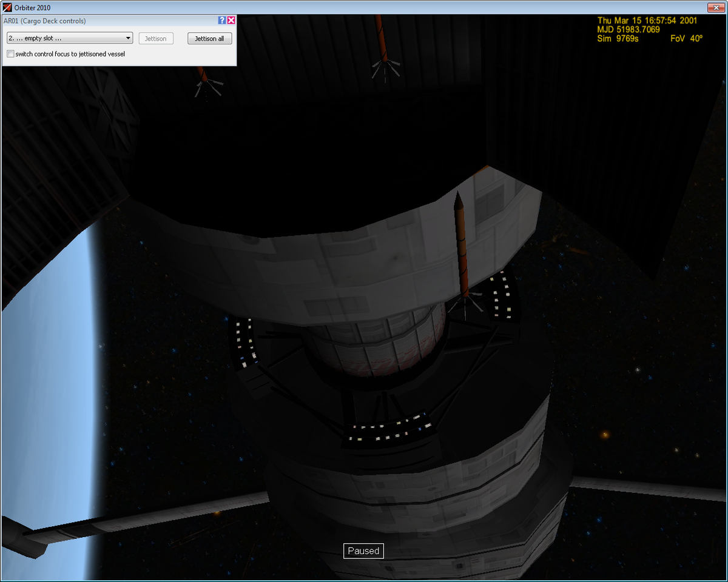Image resolution: width=728 pixels, height=582 pixels.
Task: Click the Thu Mar 15 16:57:54 2001 date
Action: pyautogui.click(x=647, y=20)
